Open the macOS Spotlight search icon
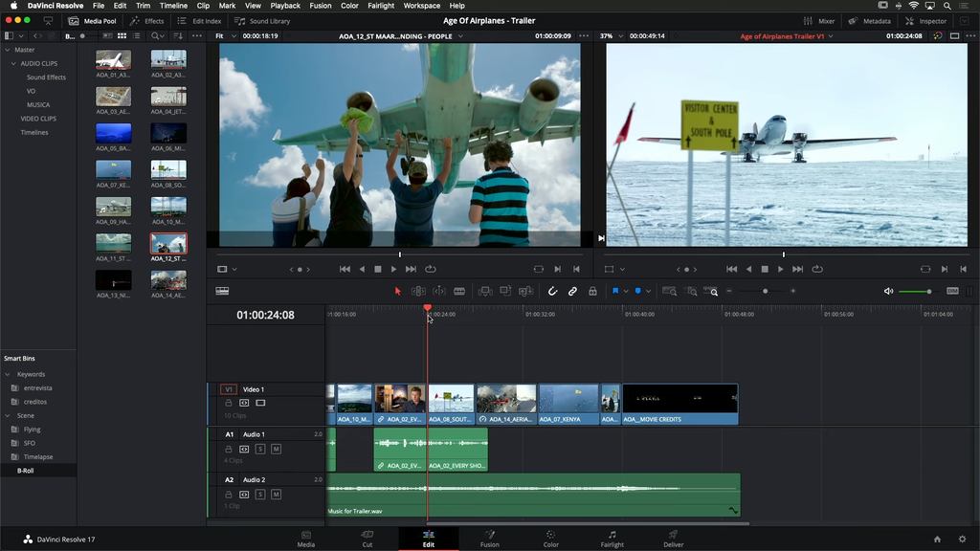Screen dimensions: 980x551 [947, 6]
